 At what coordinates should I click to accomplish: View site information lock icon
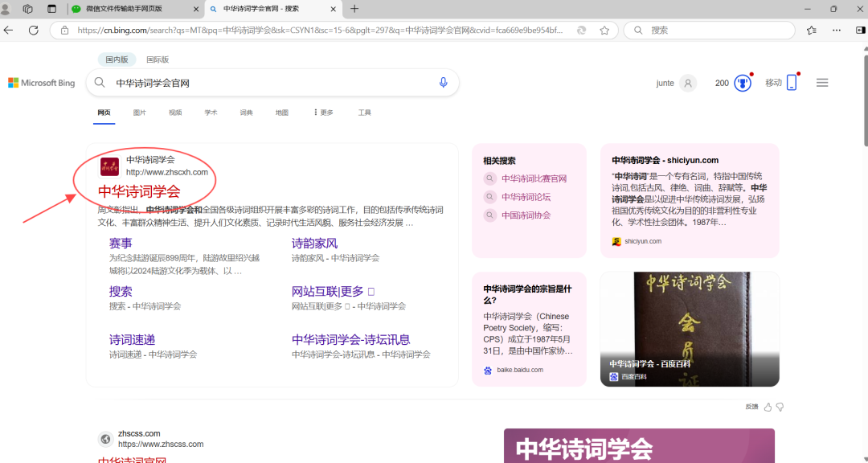click(65, 31)
